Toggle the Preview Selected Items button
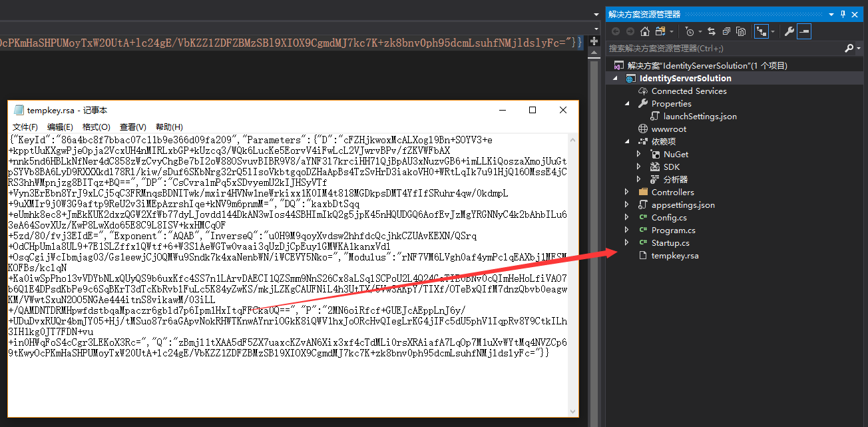 coord(804,31)
